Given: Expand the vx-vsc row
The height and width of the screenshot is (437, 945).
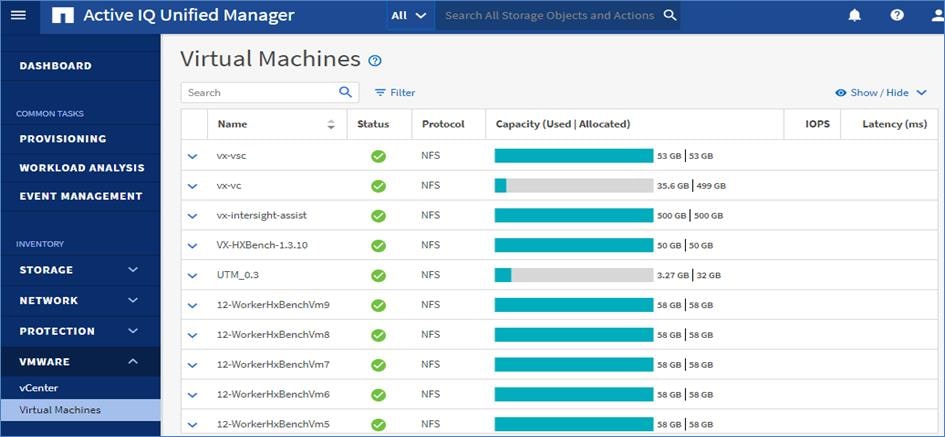Looking at the screenshot, I should point(192,156).
